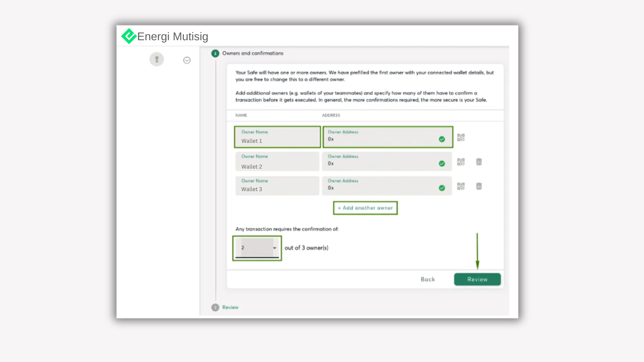Edit the Wallet 2 owner name field

tap(277, 162)
